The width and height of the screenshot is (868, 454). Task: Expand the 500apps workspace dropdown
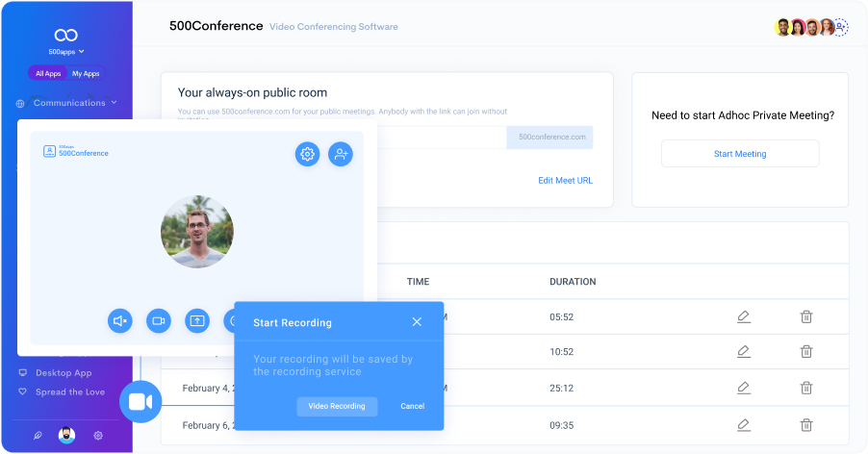(x=66, y=51)
